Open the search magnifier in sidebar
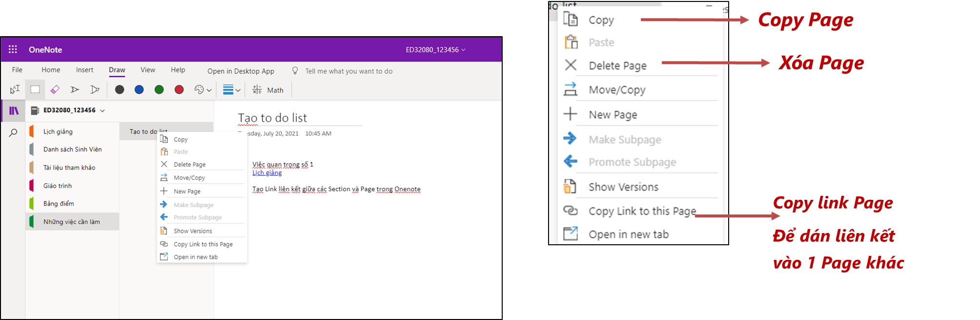The width and height of the screenshot is (980, 320). coord(13,132)
